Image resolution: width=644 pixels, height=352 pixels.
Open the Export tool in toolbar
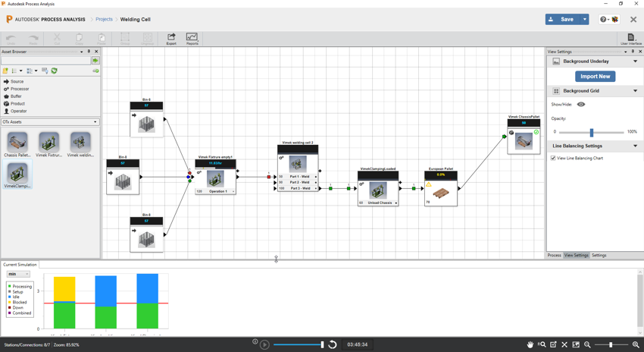(171, 39)
